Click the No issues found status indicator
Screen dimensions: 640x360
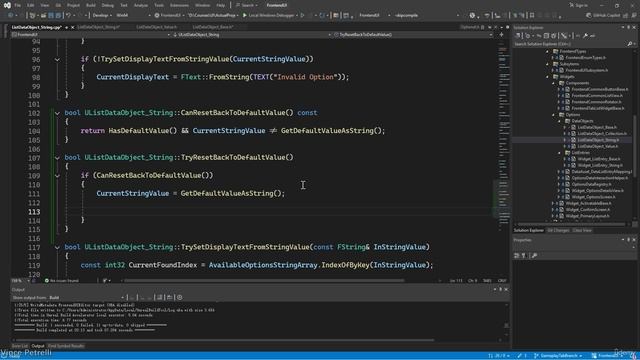(x=62, y=281)
